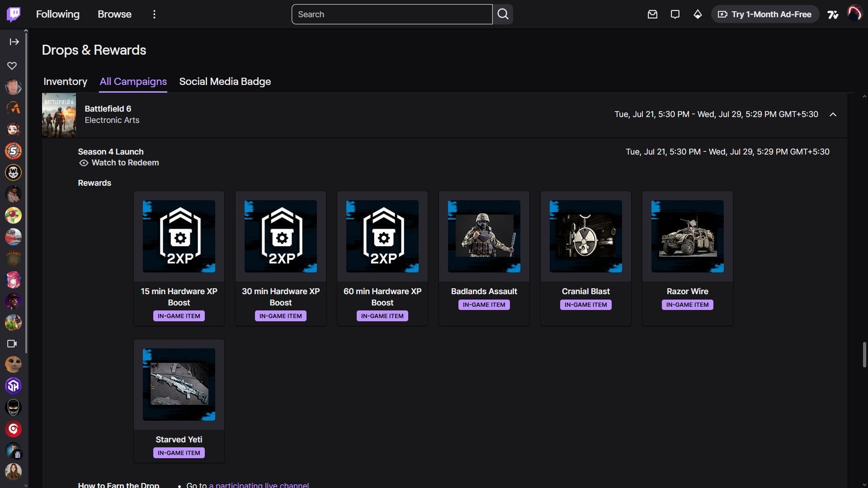The width and height of the screenshot is (868, 488).
Task: Click the video camera icon in sidebar
Action: click(x=12, y=344)
